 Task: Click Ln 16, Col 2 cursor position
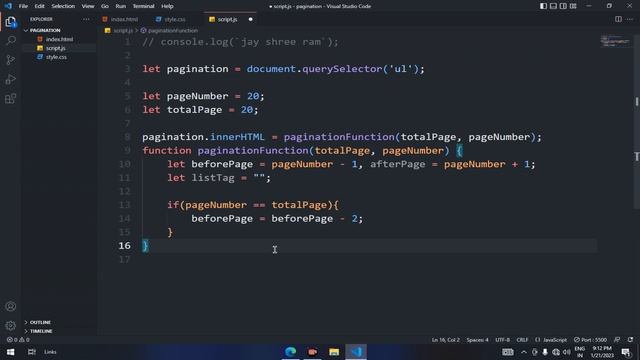pos(446,340)
